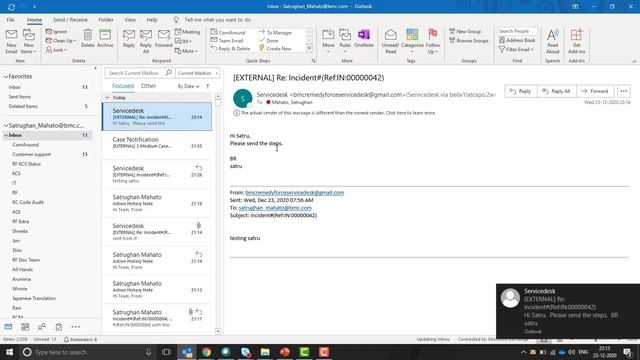This screenshot has height=360, width=640.
Task: Open the Filter Email dropdown
Action: point(516,49)
